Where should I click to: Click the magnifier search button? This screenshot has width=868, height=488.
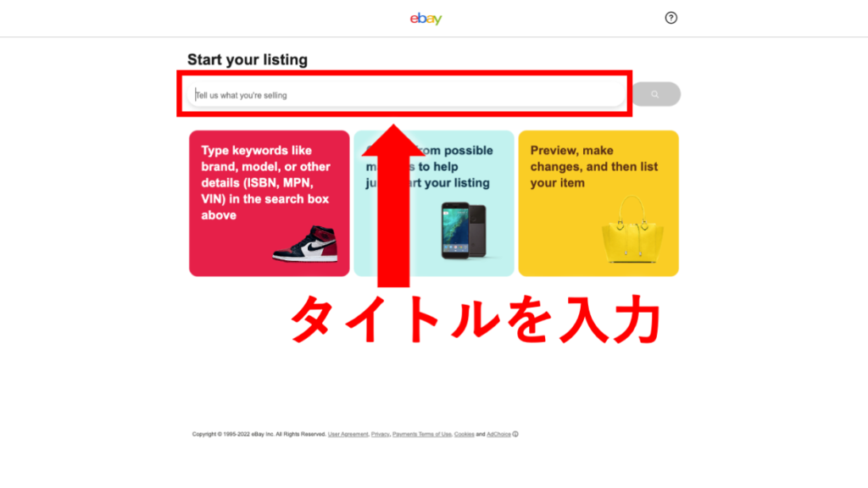click(x=656, y=94)
